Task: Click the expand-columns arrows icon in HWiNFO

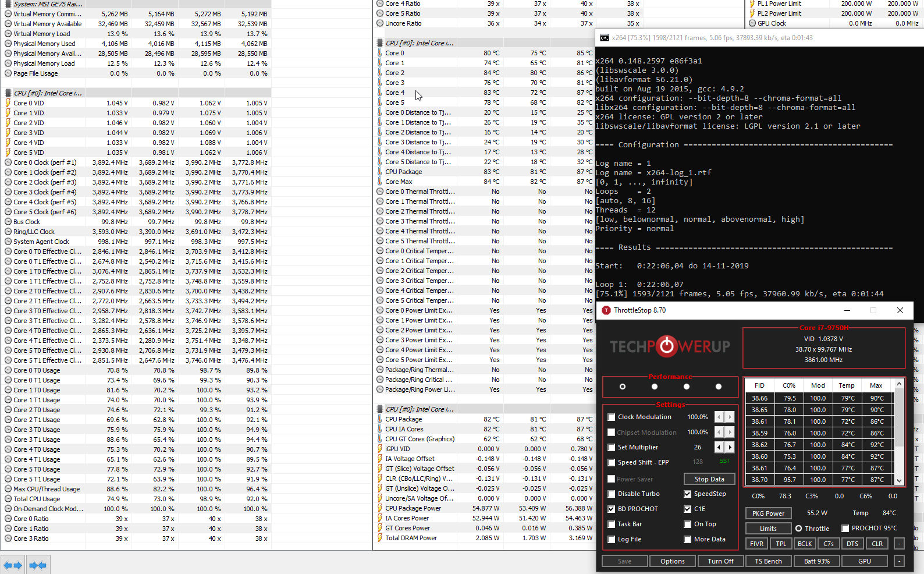Action: 13,565
